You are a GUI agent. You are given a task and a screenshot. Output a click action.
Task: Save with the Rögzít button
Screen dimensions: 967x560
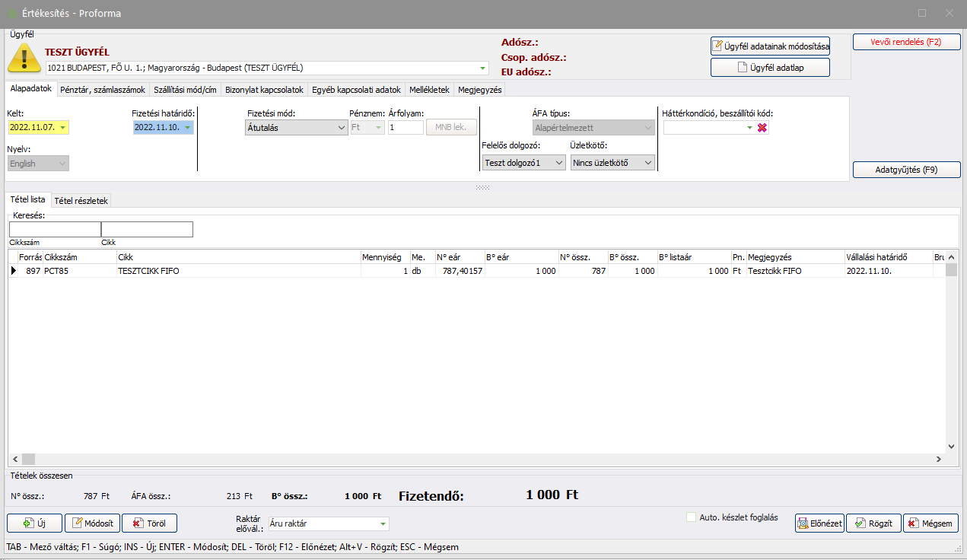[x=873, y=523]
